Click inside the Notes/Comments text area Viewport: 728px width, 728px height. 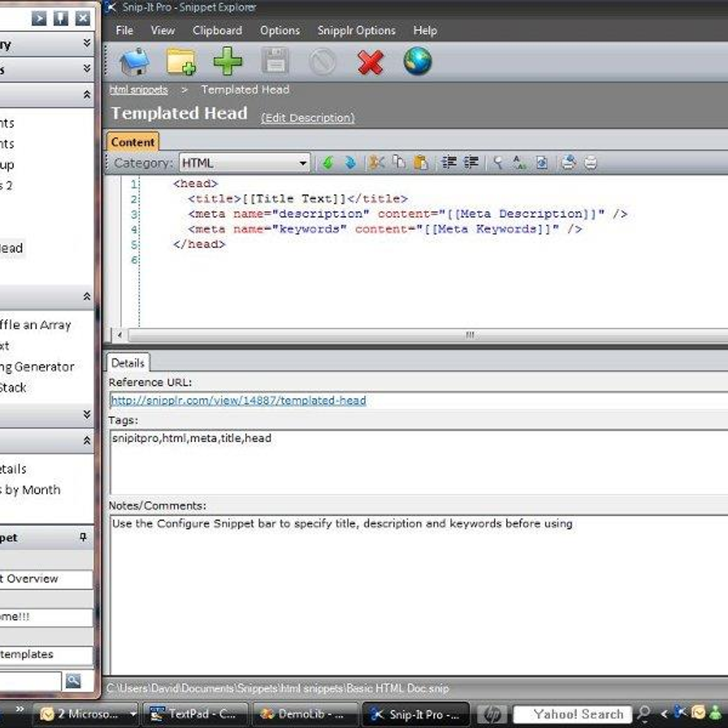coord(418,594)
